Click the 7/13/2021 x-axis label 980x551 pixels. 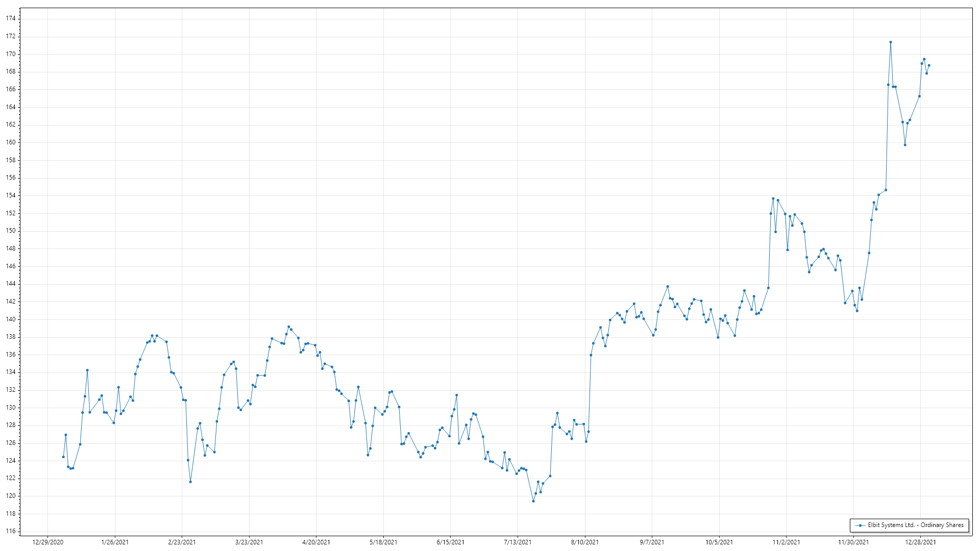518,542
